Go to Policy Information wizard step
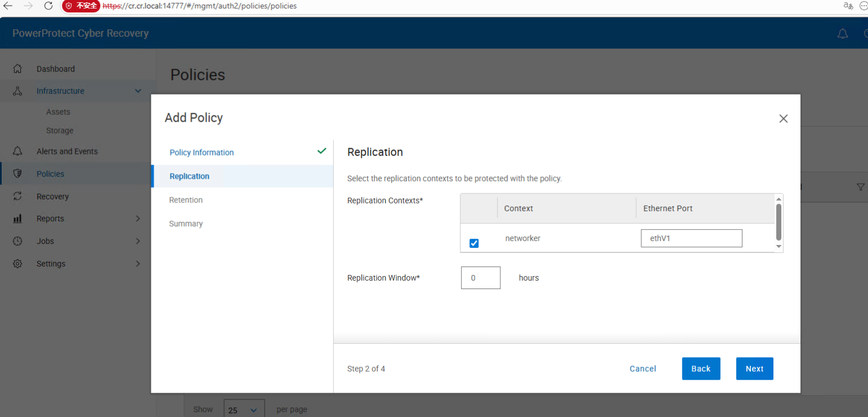Screen dimensions: 868x417 click(202, 152)
